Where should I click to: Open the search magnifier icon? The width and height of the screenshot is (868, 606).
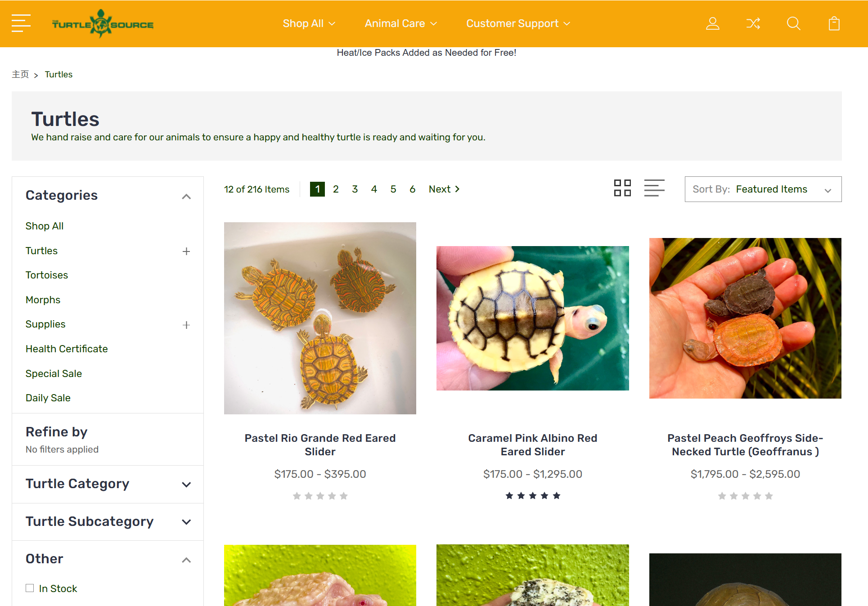(793, 23)
